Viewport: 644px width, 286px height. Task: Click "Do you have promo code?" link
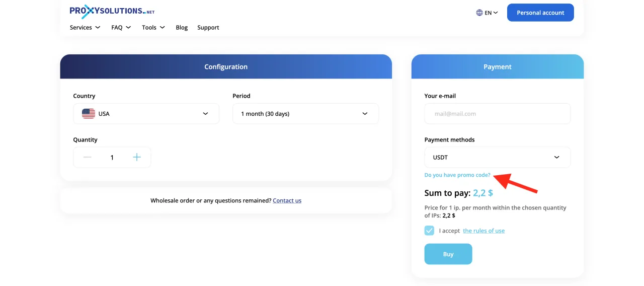click(x=457, y=175)
